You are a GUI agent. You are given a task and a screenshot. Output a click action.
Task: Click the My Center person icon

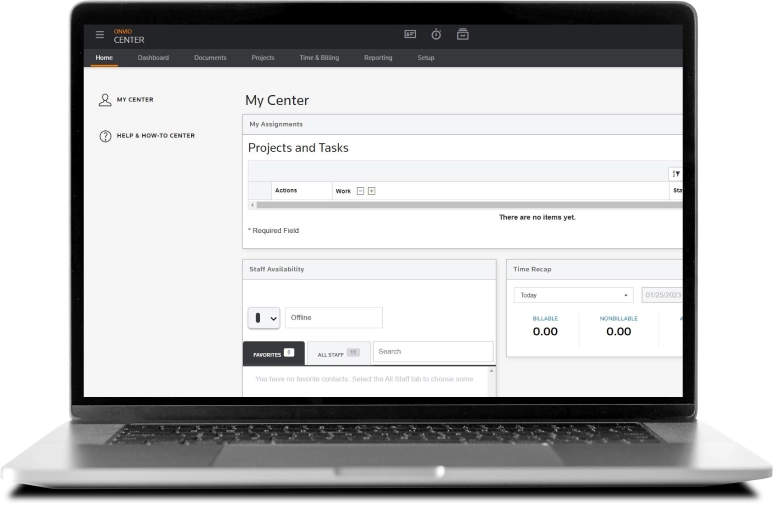point(105,100)
